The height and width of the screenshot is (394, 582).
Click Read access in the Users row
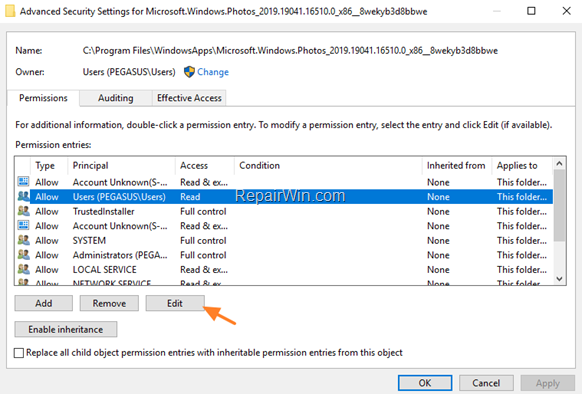[190, 197]
